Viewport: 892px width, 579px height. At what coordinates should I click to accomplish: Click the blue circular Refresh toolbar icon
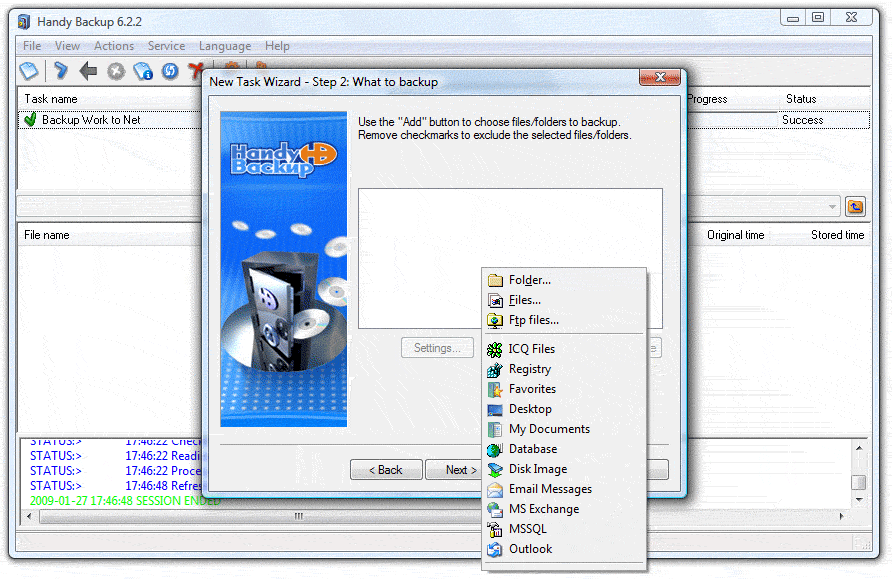(170, 71)
